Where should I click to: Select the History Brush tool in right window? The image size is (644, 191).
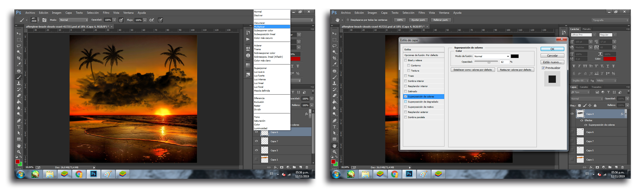334,89
